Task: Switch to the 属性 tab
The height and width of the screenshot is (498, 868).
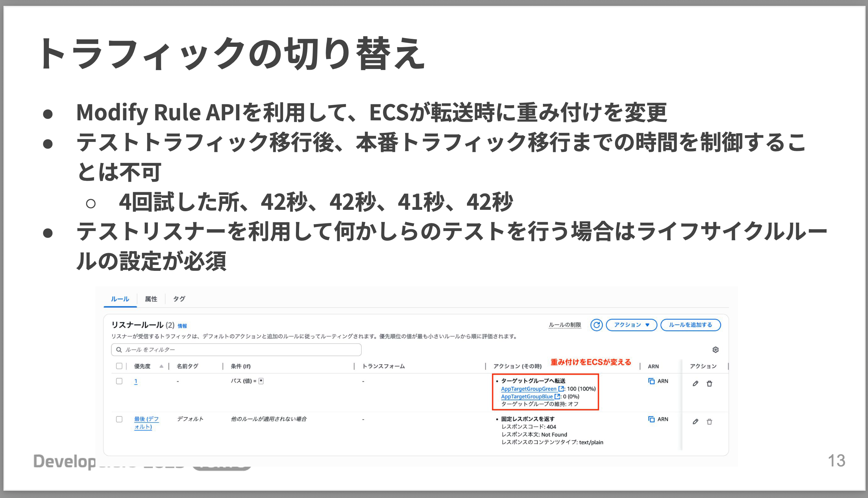Action: point(151,299)
